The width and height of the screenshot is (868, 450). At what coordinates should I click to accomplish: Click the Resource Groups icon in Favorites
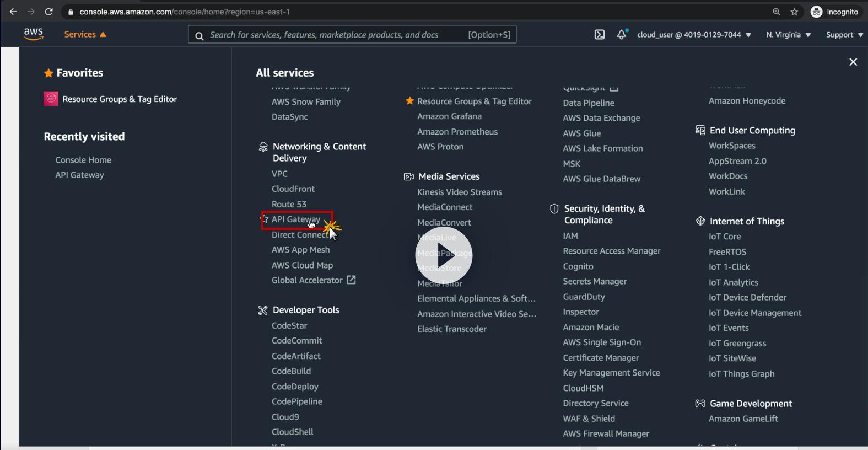[x=51, y=99]
